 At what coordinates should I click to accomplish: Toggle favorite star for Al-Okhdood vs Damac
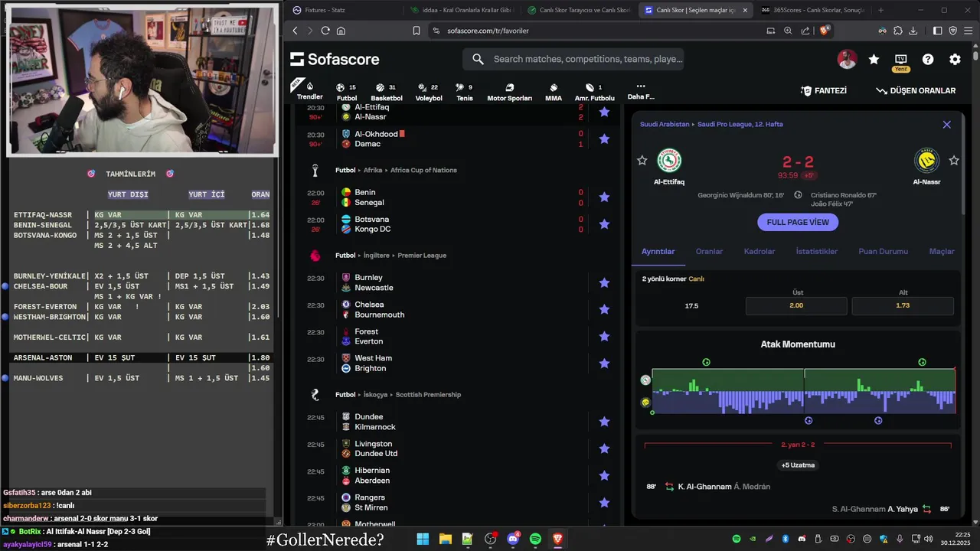pos(604,139)
